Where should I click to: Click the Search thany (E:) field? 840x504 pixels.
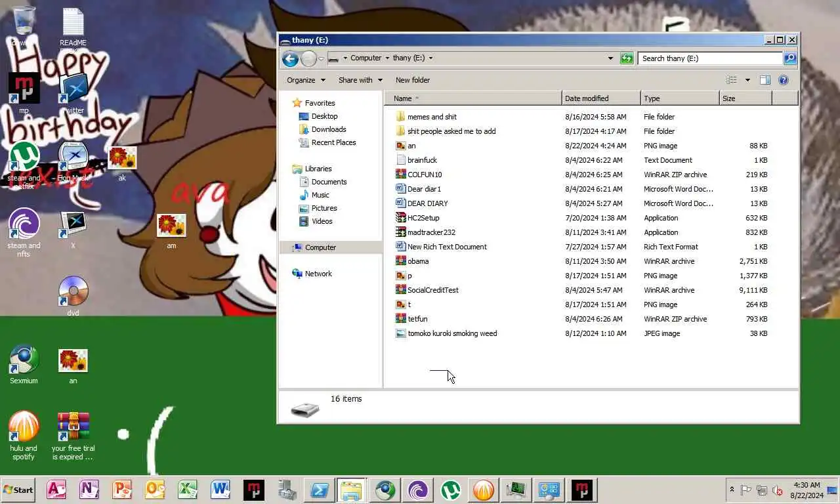point(711,58)
